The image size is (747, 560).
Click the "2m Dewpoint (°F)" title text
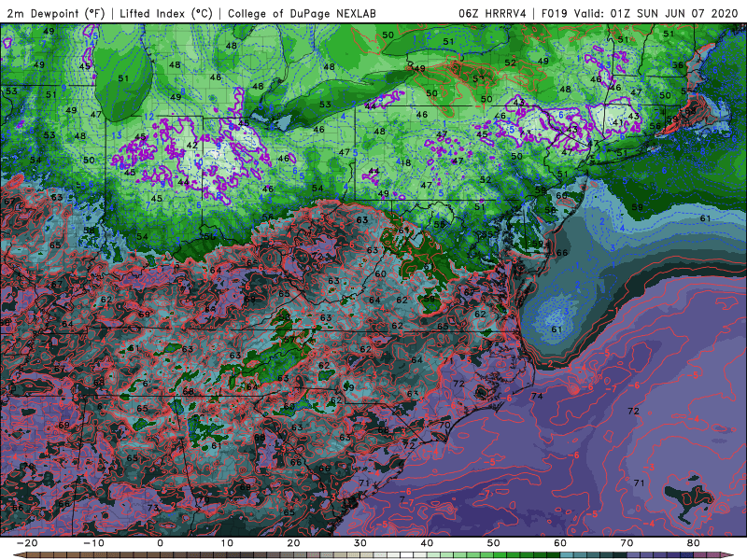click(x=56, y=13)
